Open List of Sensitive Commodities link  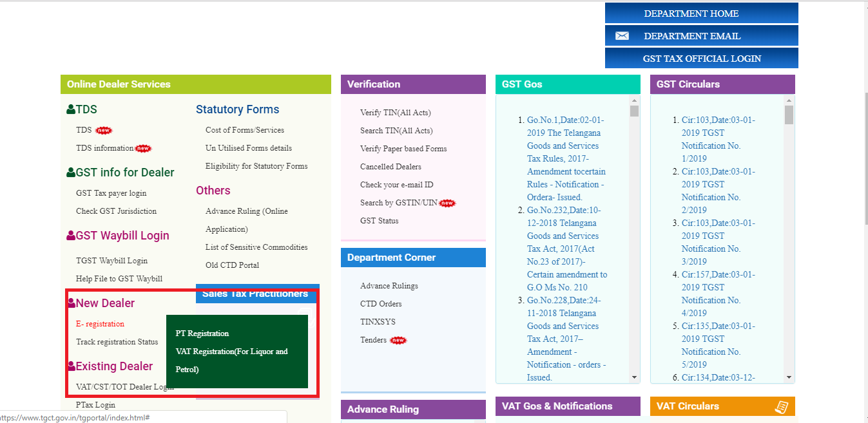point(256,247)
